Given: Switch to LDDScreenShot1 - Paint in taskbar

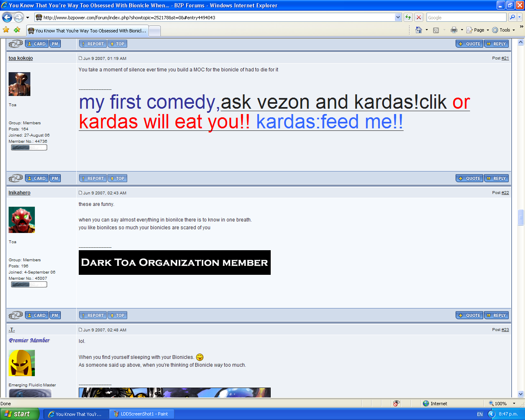Looking at the screenshot, I should pos(141,414).
